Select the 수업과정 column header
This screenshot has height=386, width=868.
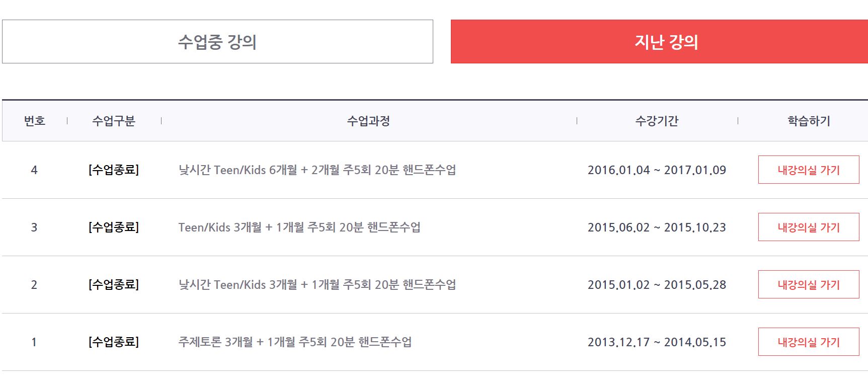point(368,121)
